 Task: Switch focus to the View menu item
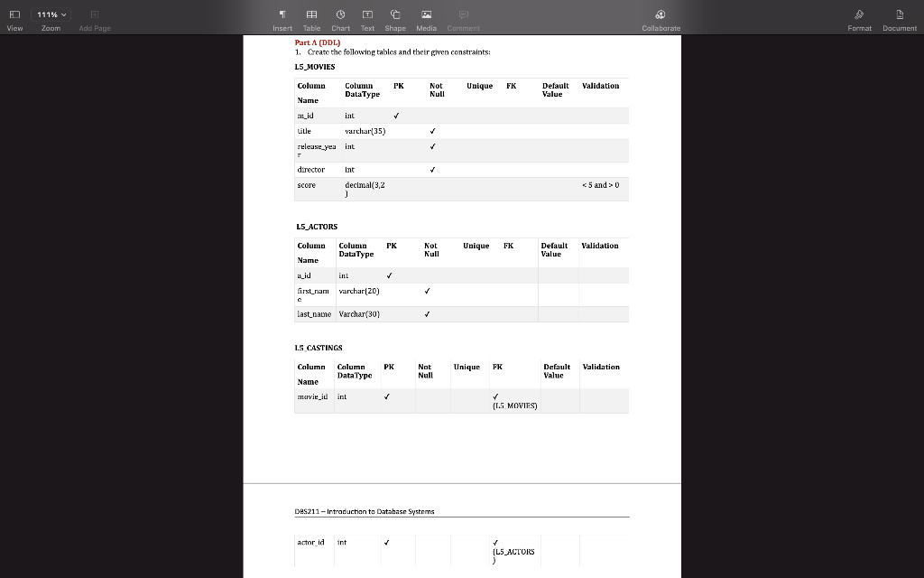point(14,28)
